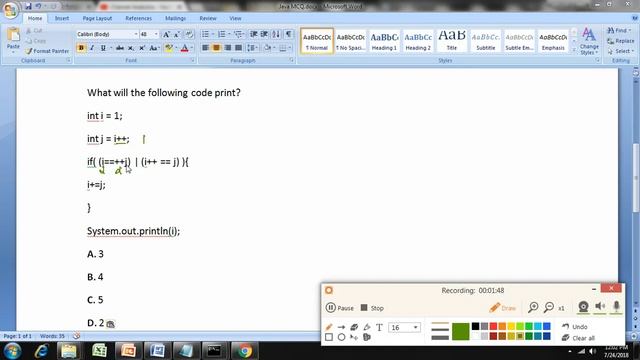Click the Grow Font icon
The image size is (640, 360).
166,34
